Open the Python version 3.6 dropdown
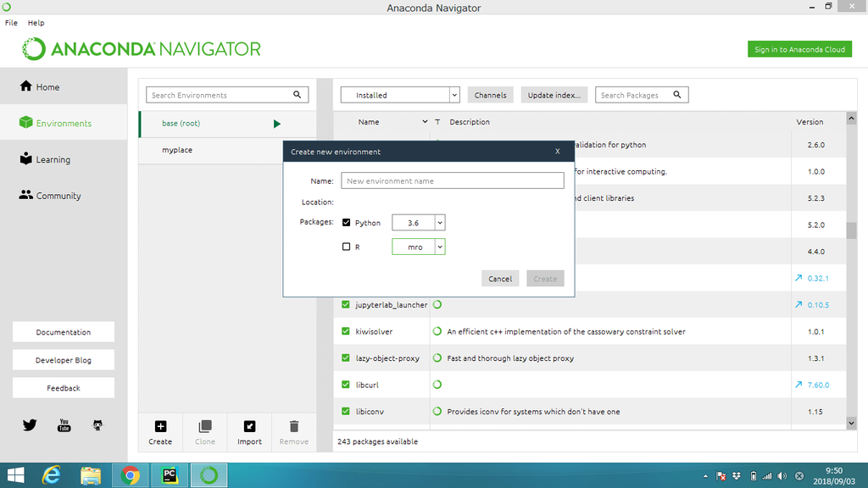Image resolution: width=868 pixels, height=488 pixels. 419,223
